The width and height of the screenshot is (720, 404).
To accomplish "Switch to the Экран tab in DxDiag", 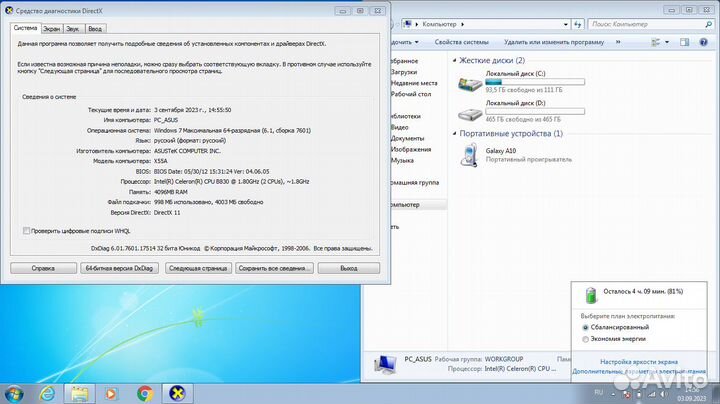I will (x=52, y=28).
